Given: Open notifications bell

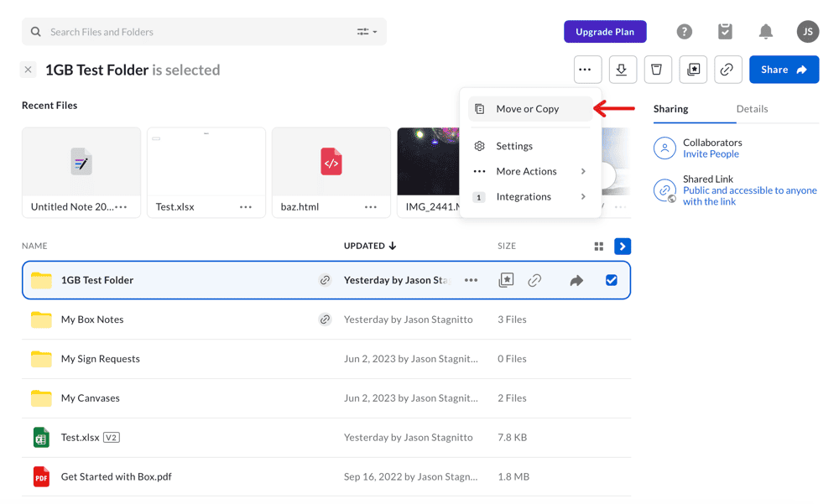Looking at the screenshot, I should [765, 31].
